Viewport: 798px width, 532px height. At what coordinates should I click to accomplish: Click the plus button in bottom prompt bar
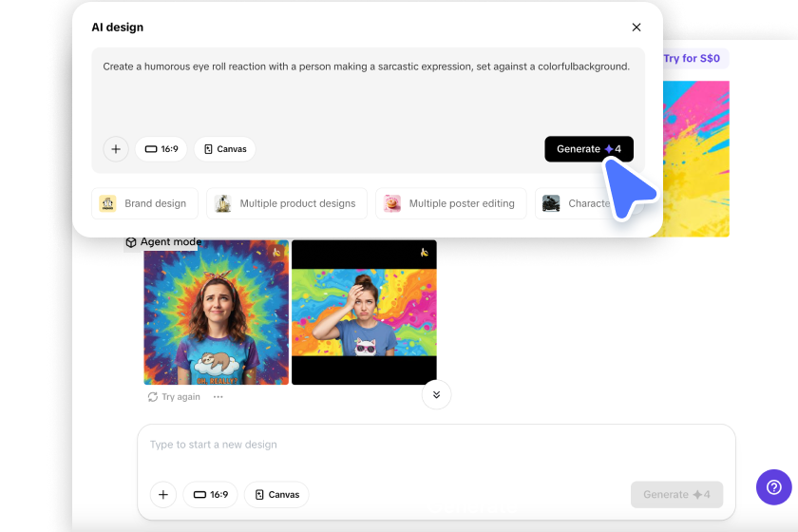pos(163,495)
